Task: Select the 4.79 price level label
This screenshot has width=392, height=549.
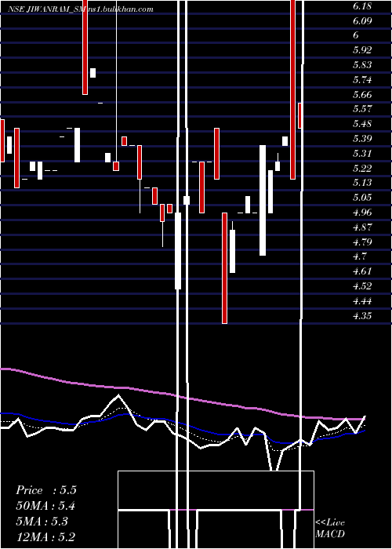Action: pos(362,242)
